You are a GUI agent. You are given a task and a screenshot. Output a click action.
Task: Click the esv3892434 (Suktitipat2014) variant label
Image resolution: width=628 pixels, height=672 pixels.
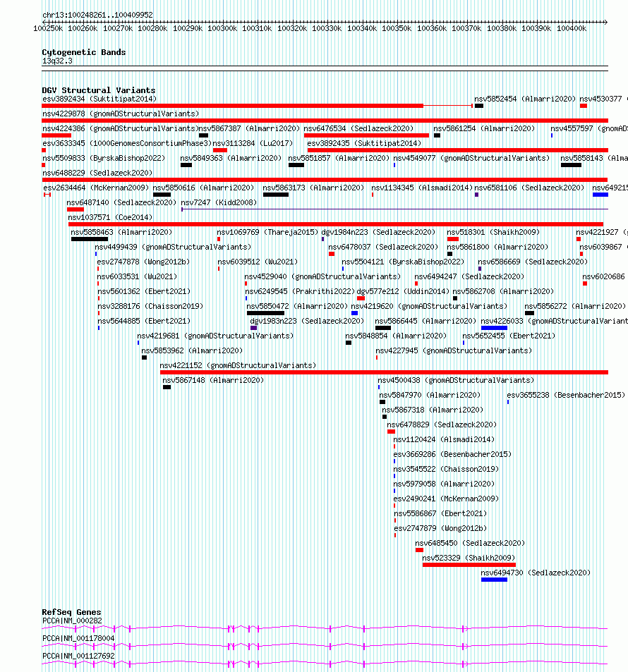click(99, 99)
